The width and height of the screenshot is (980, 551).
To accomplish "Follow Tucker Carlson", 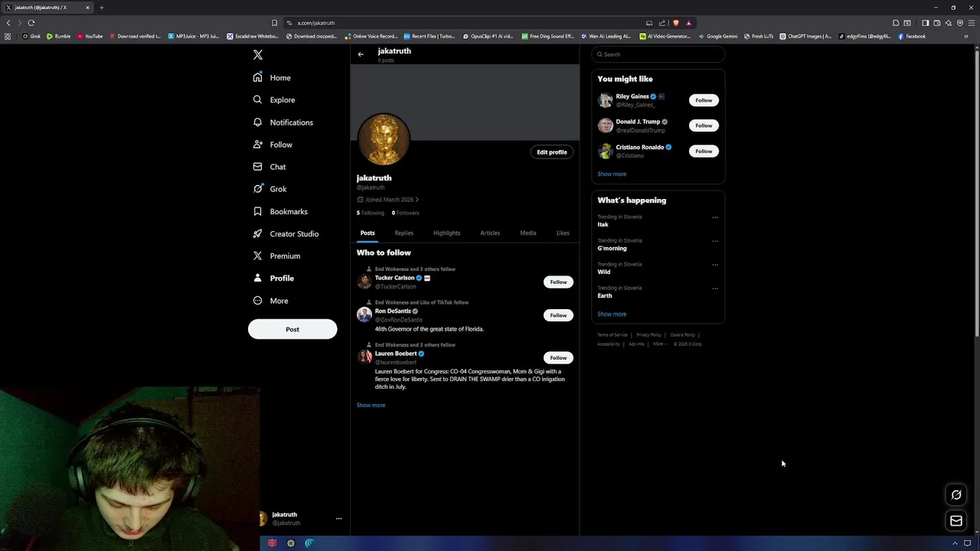I will [x=558, y=282].
